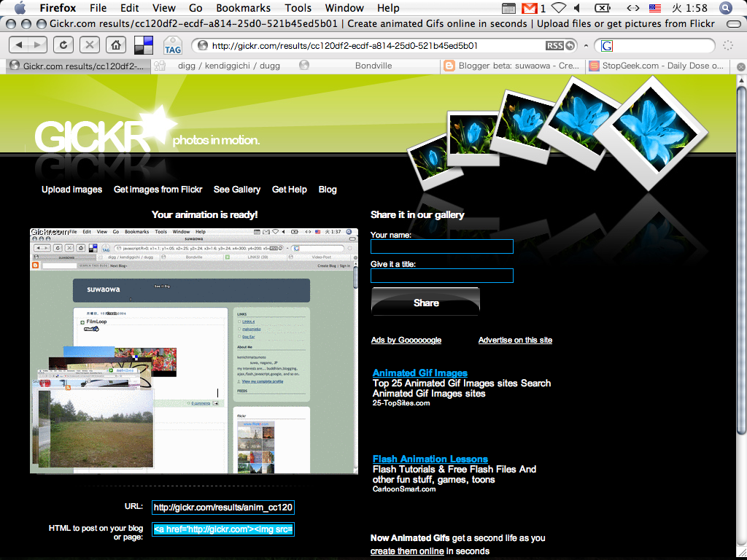Click the Firefox application menu
Viewport: 747px width, 560px height.
pyautogui.click(x=58, y=8)
